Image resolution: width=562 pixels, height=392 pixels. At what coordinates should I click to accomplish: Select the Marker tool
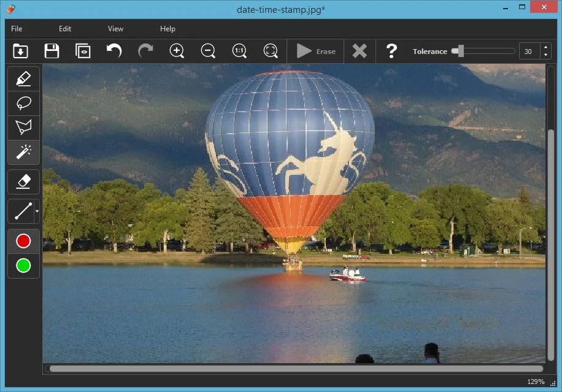(x=23, y=79)
